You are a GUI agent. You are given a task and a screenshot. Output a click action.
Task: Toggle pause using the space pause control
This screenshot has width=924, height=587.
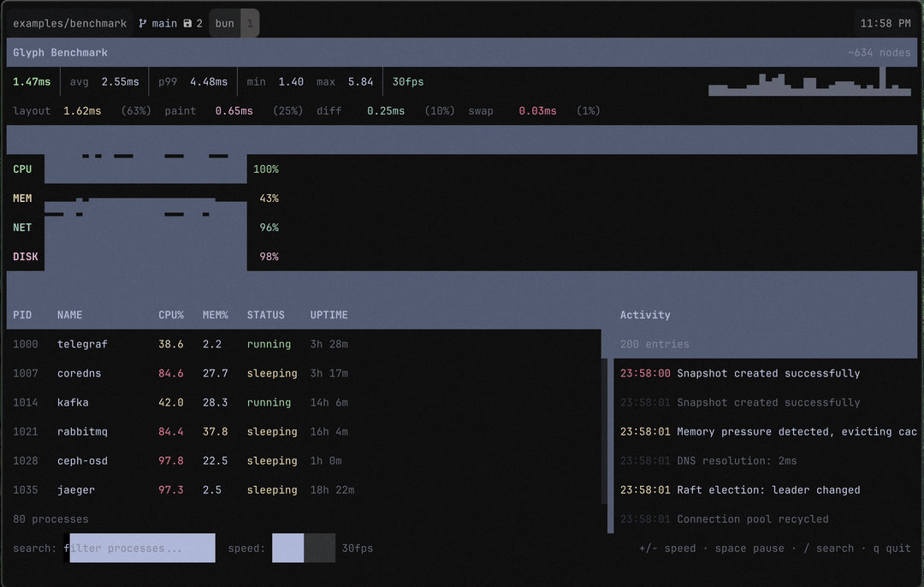[750, 548]
